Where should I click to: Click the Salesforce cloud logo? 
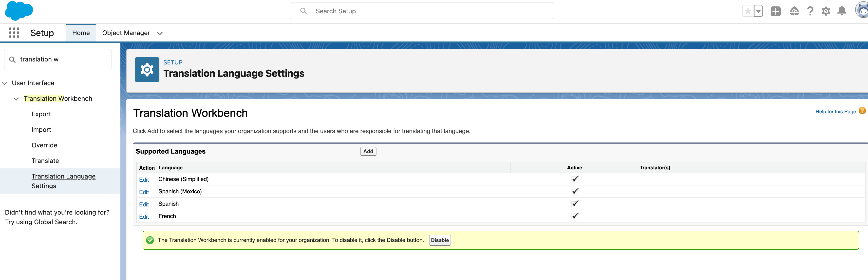[19, 11]
